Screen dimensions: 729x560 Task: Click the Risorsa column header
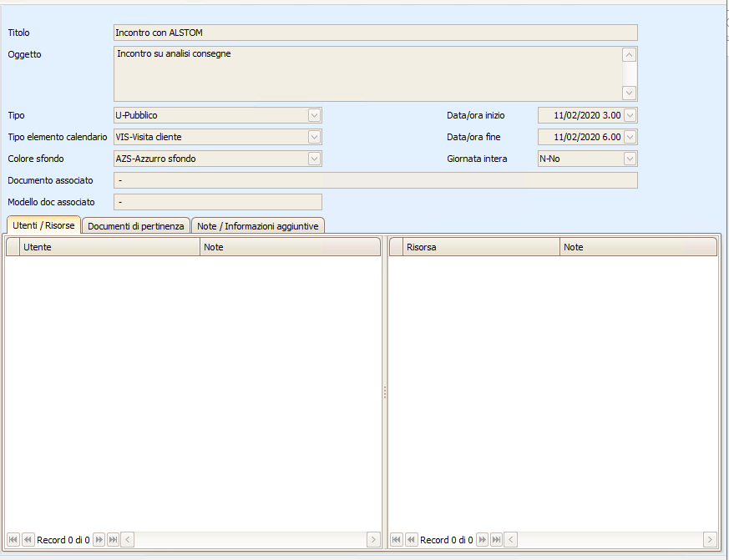click(481, 247)
